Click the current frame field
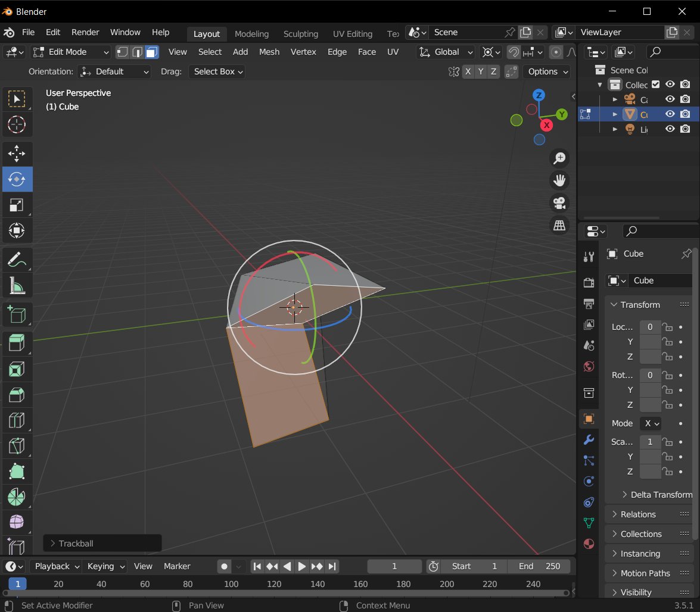The width and height of the screenshot is (700, 612). (394, 567)
